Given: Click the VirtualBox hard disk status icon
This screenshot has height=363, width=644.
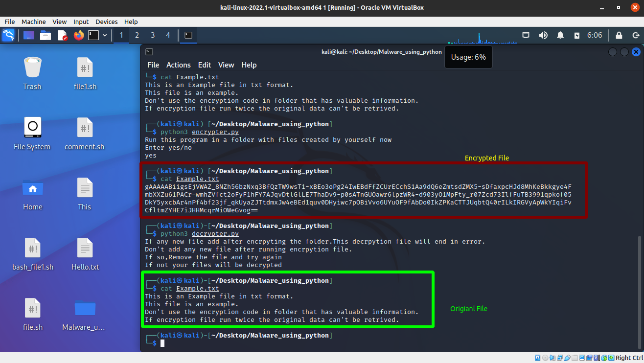Looking at the screenshot, I should tap(537, 358).
